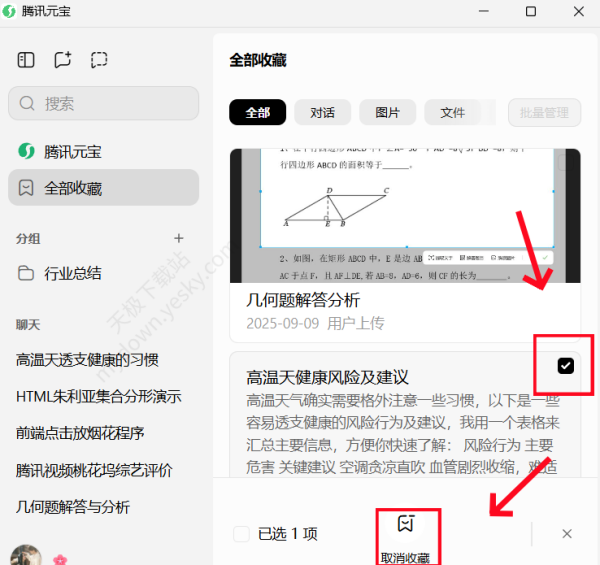The width and height of the screenshot is (600, 565).
Task: Open the 行业总结 group folder
Action: click(x=72, y=273)
